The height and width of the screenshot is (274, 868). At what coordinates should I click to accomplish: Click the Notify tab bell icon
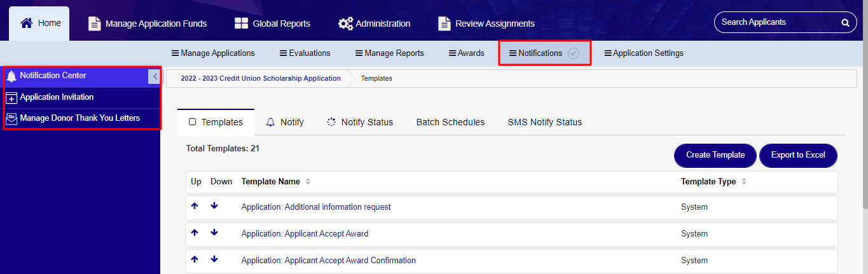(x=270, y=122)
